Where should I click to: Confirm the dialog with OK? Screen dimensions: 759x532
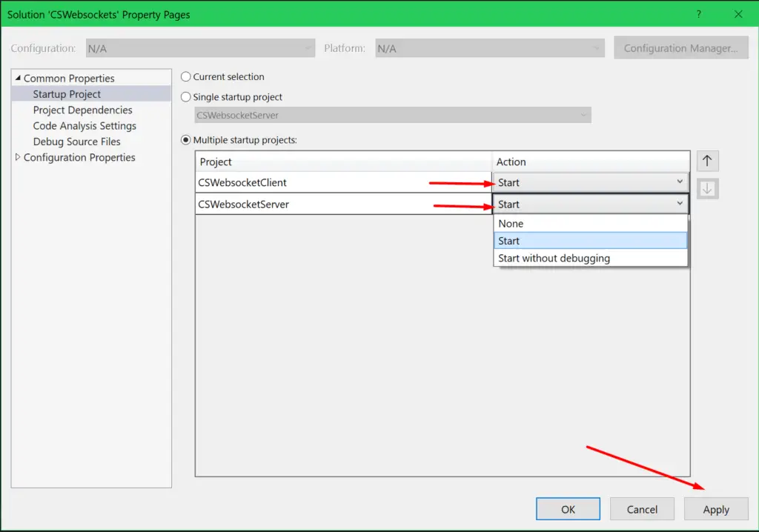568,509
